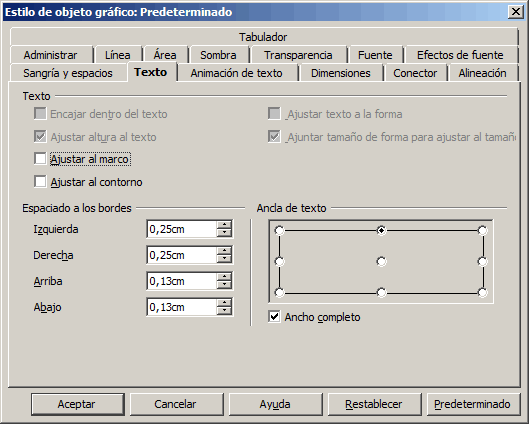Viewport: 529px width, 424px height.
Task: Close the Estilo de objeto gráfico dialog
Action: [x=516, y=12]
